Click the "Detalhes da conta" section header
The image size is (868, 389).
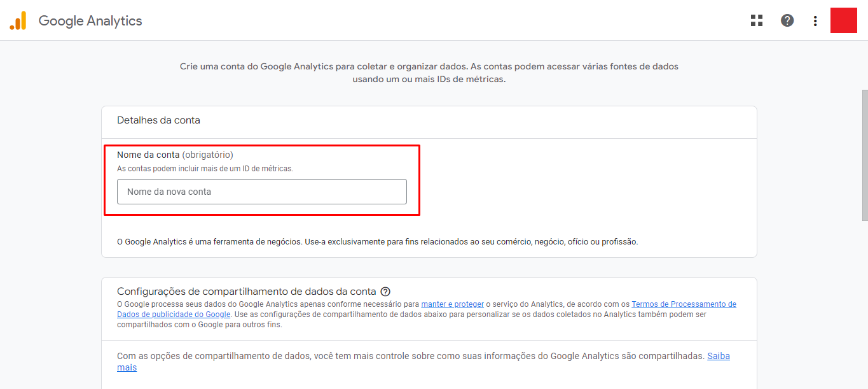[x=158, y=120]
